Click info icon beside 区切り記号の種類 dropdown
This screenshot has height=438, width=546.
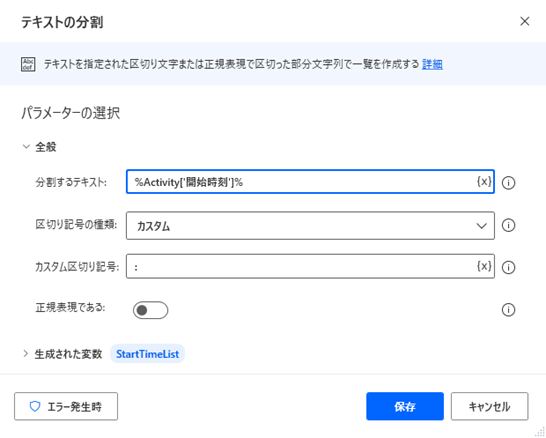point(508,225)
